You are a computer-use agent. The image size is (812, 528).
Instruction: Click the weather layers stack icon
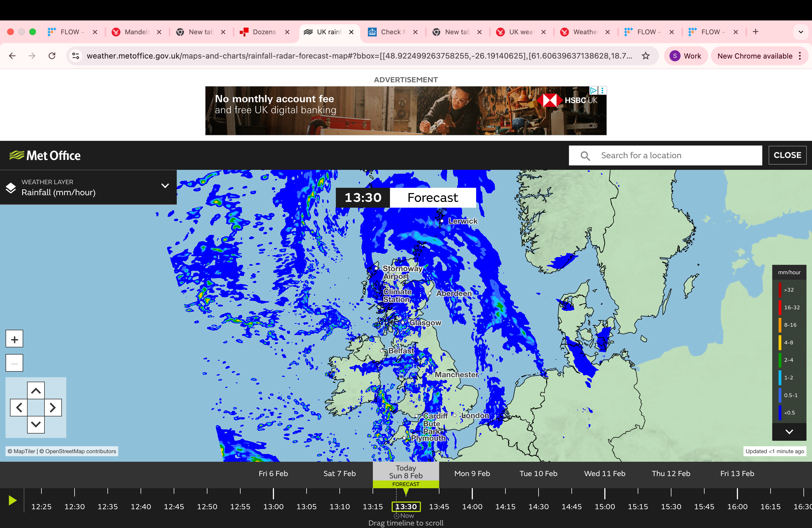click(11, 187)
